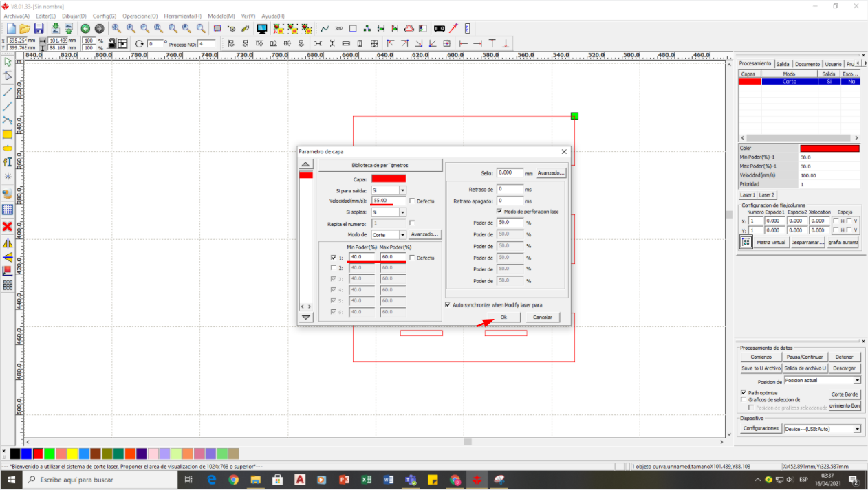Click the laser pointer icon in toolbar
The height and width of the screenshot is (490, 868).
453,29
